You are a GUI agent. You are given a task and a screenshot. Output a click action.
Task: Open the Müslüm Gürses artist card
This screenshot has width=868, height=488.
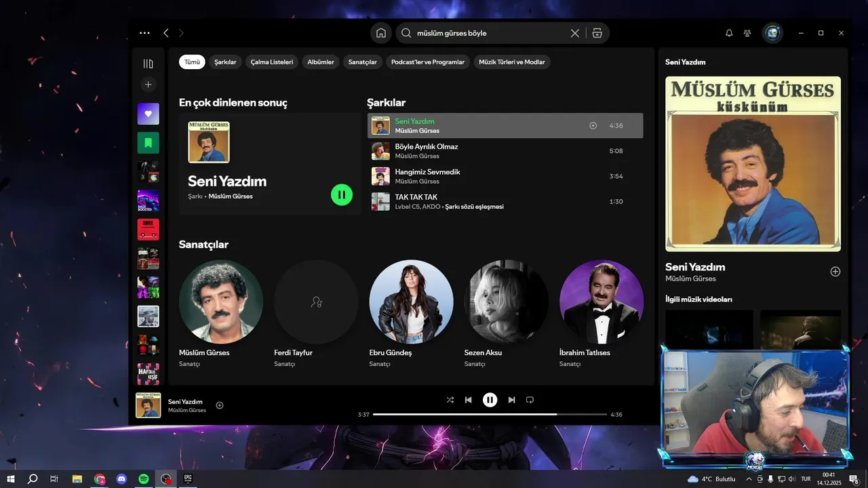tap(221, 313)
